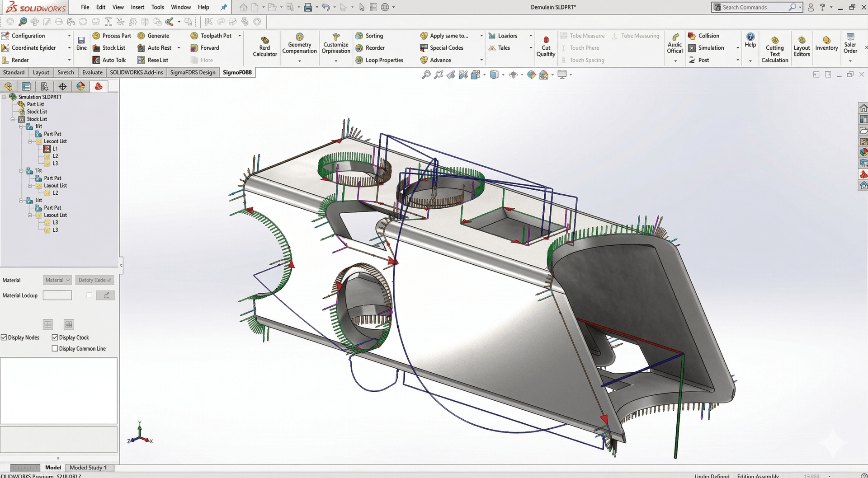Click the Save disk icon in ribbon

pos(81,40)
